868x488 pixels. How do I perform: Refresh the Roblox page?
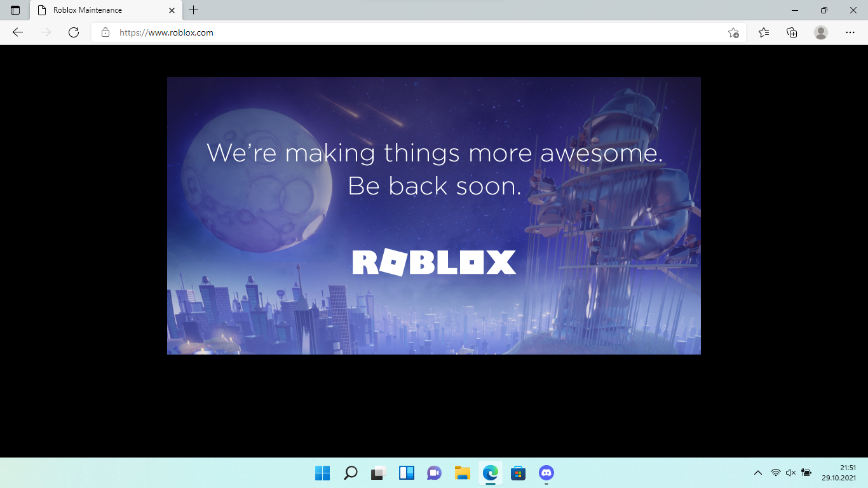tap(74, 32)
